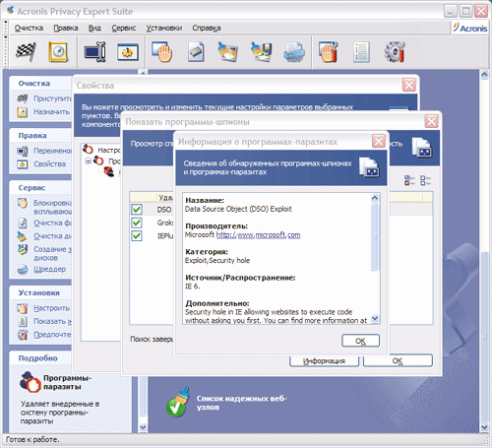Viewport: 492px width, 448px height.
Task: Open the Установки menu
Action: click(x=164, y=29)
